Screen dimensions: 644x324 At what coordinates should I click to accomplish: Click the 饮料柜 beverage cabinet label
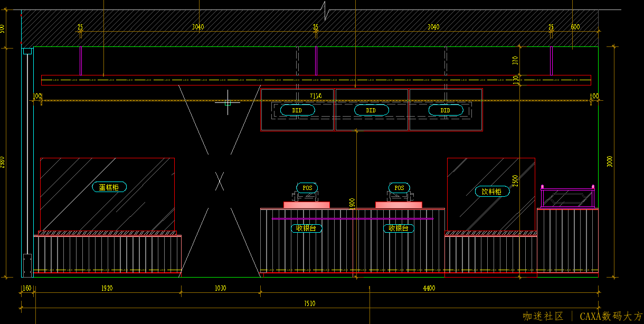tap(492, 191)
